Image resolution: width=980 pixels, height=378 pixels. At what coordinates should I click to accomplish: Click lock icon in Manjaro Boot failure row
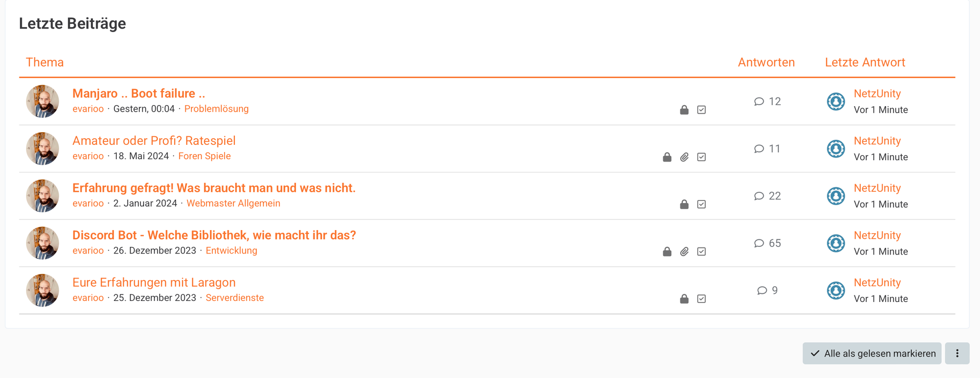click(x=684, y=110)
